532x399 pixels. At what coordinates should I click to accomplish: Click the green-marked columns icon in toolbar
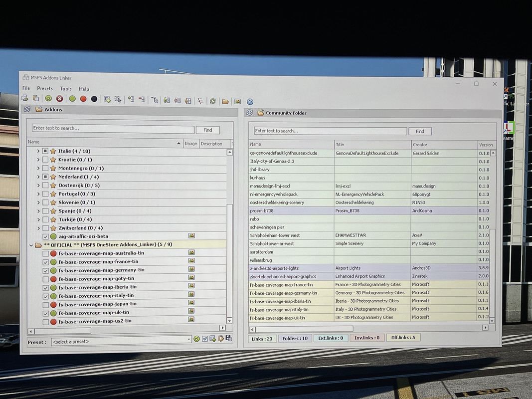[167, 100]
